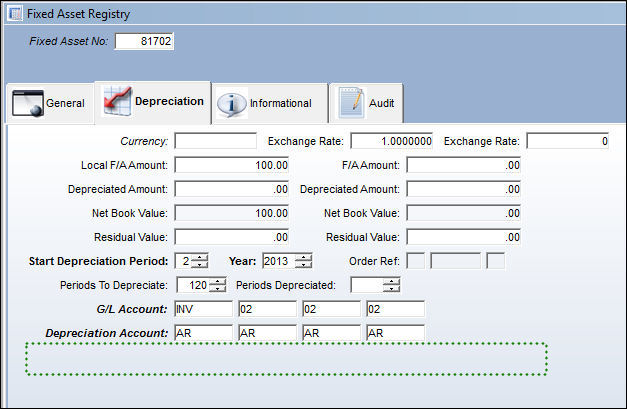Click the second G/L Account 02 field
The image size is (627, 409).
[x=268, y=309]
